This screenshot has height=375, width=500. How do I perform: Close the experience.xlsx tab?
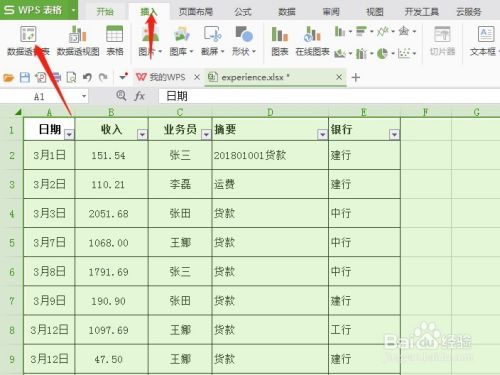[x=339, y=77]
